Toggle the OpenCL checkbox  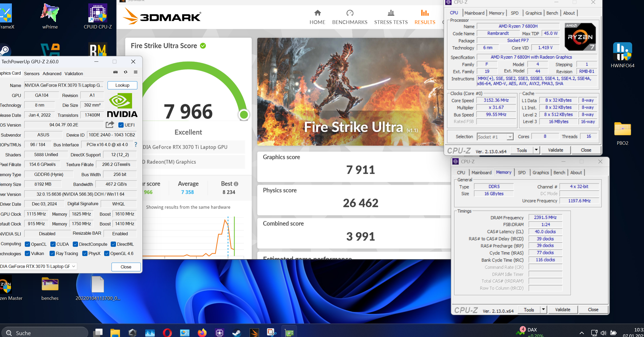27,244
